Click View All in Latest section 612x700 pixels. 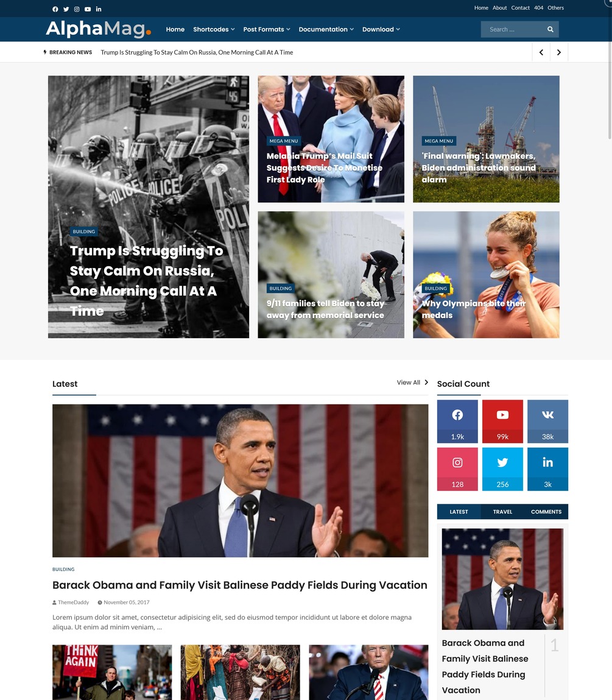tap(412, 383)
